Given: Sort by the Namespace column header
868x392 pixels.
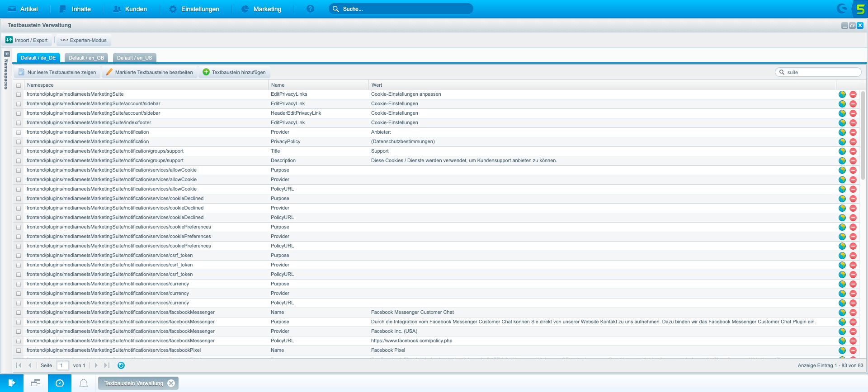Looking at the screenshot, I should (146, 85).
